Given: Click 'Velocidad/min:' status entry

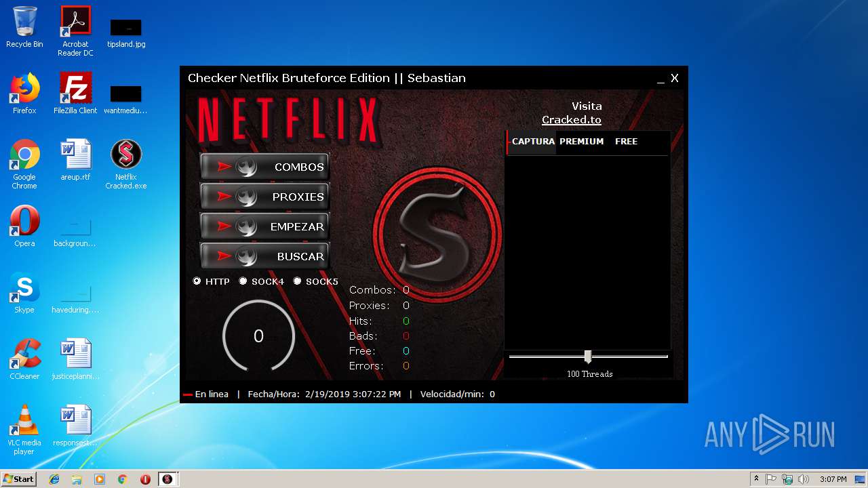Looking at the screenshot, I should (x=458, y=394).
